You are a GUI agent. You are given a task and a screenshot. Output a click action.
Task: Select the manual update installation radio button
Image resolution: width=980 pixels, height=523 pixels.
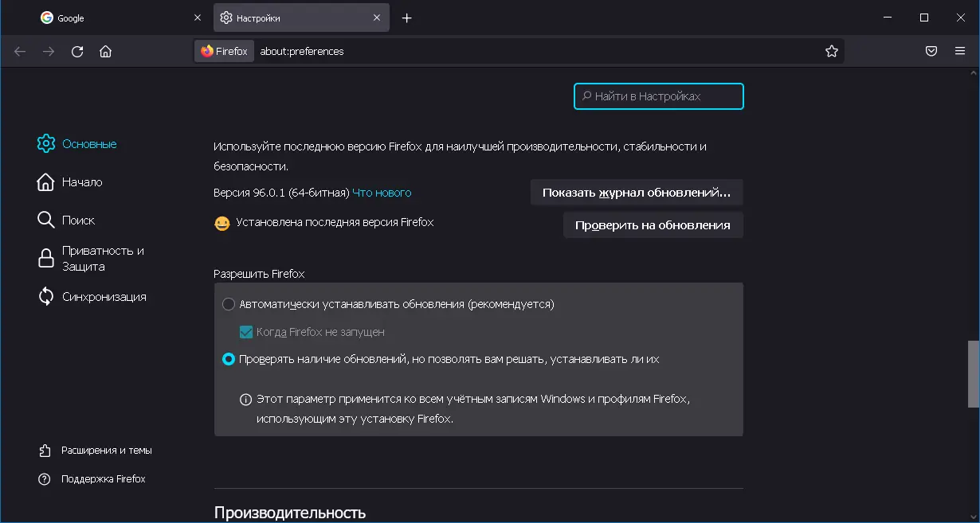tap(229, 359)
